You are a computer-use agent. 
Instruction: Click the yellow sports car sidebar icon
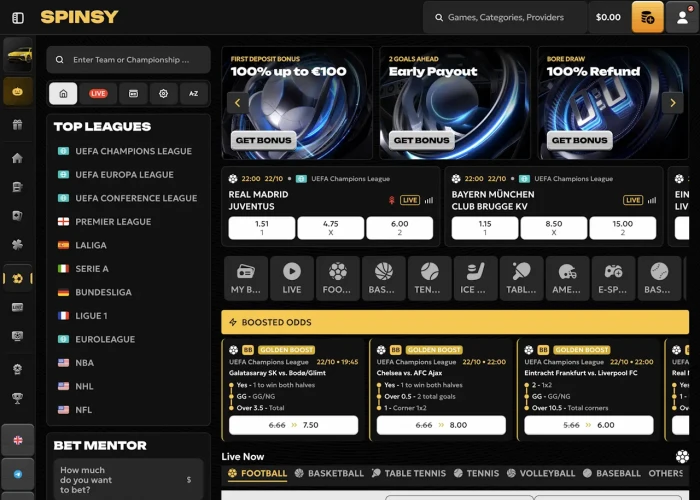tap(18, 55)
